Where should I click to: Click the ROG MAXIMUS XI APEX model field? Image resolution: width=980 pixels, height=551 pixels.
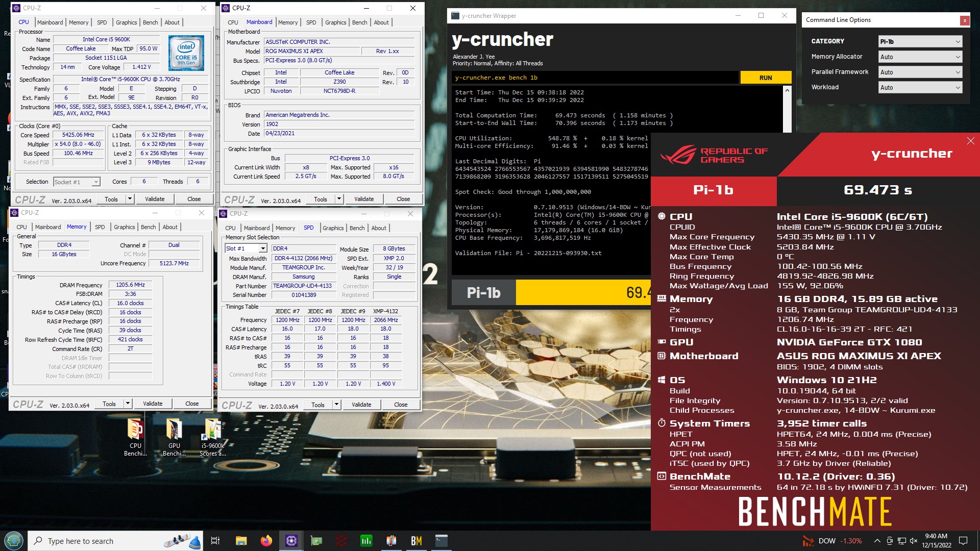tap(311, 51)
